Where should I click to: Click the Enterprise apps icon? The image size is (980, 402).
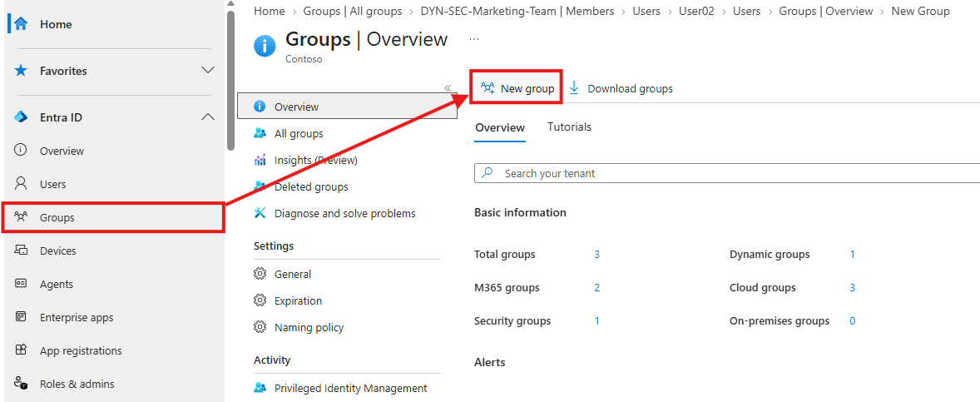click(21, 317)
